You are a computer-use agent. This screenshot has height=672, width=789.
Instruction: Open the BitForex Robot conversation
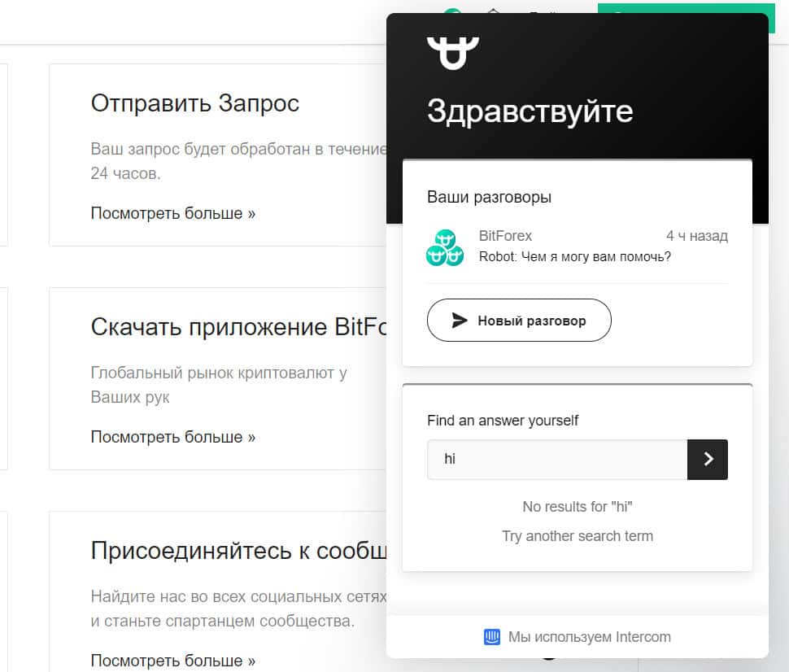[x=578, y=247]
